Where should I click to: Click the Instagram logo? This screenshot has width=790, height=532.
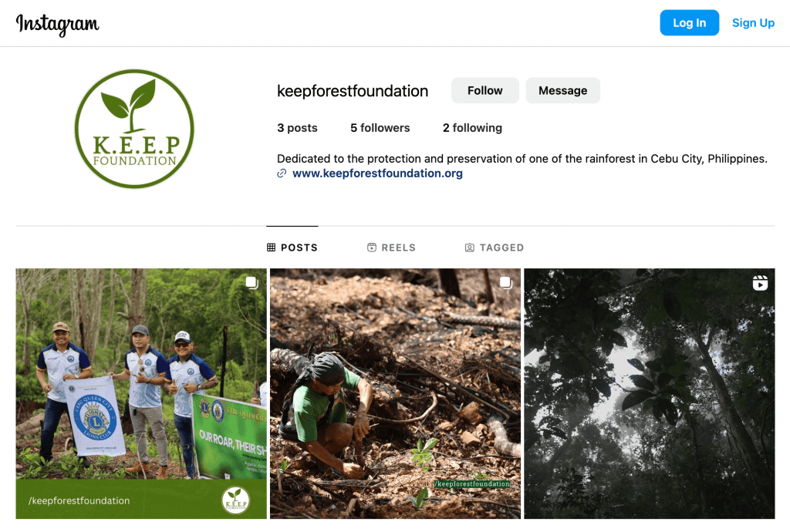57,24
